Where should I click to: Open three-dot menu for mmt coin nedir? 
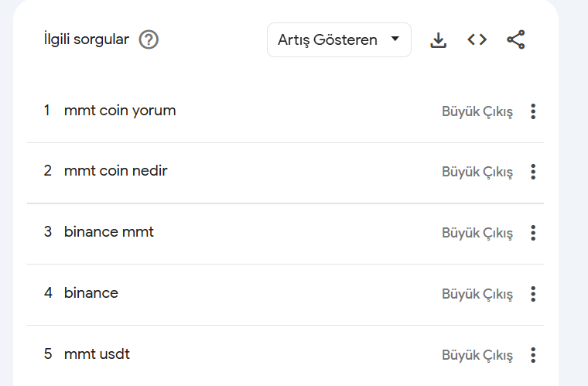pyautogui.click(x=533, y=172)
